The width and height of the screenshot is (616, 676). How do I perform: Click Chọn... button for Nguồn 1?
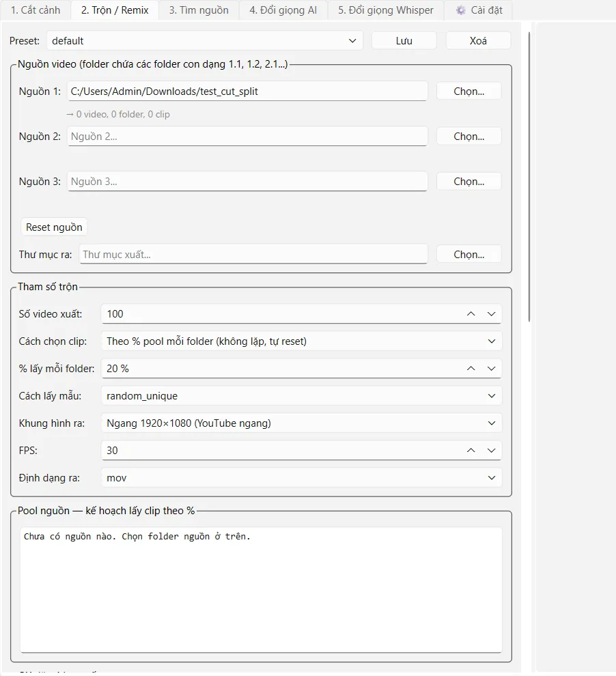[469, 91]
